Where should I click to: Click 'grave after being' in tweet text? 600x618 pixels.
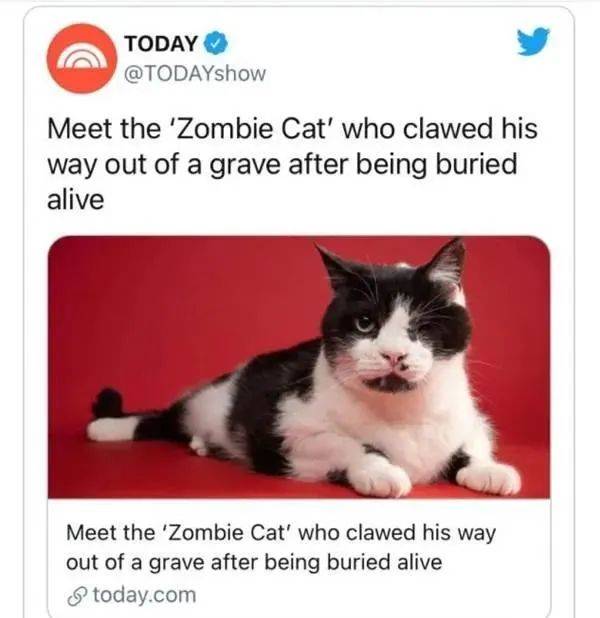tap(318, 165)
